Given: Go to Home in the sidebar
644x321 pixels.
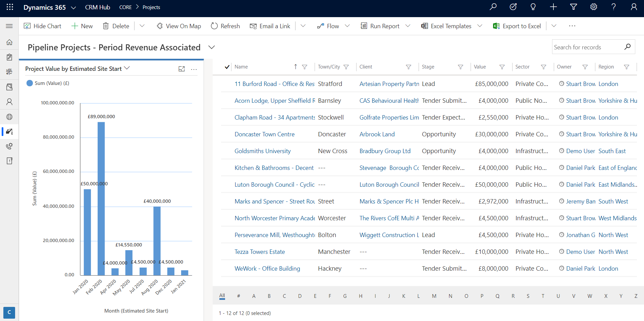Looking at the screenshot, I should tap(9, 42).
